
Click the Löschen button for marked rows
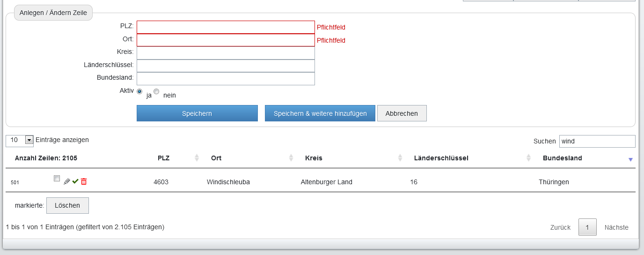pos(67,205)
